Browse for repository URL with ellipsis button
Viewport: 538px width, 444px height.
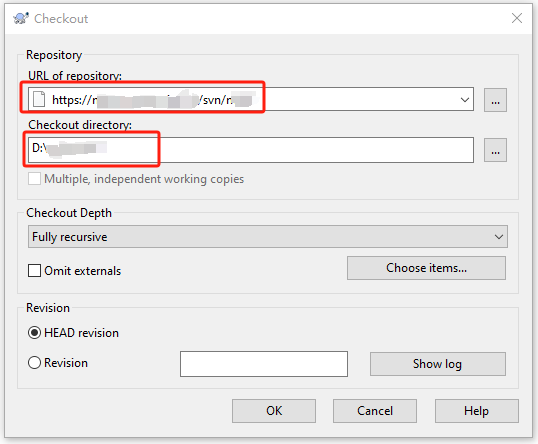pos(495,100)
